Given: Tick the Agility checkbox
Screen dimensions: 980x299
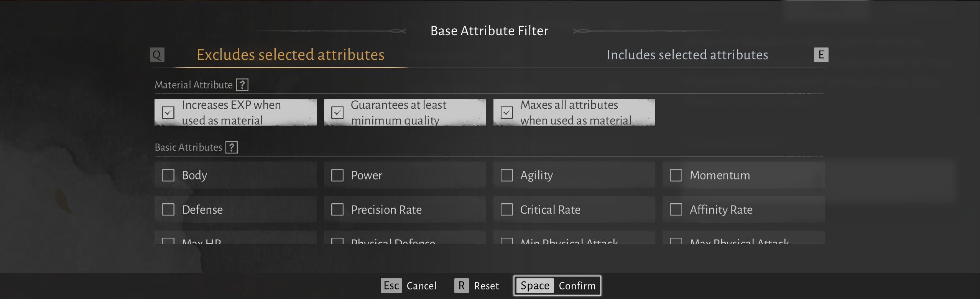Looking at the screenshot, I should [507, 175].
